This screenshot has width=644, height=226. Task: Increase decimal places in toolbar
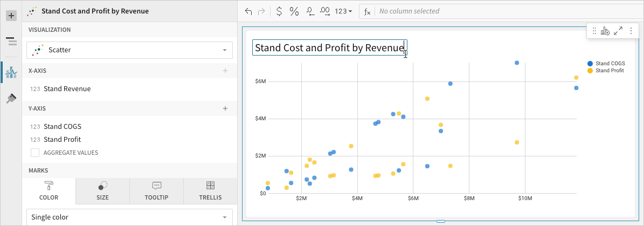(324, 11)
